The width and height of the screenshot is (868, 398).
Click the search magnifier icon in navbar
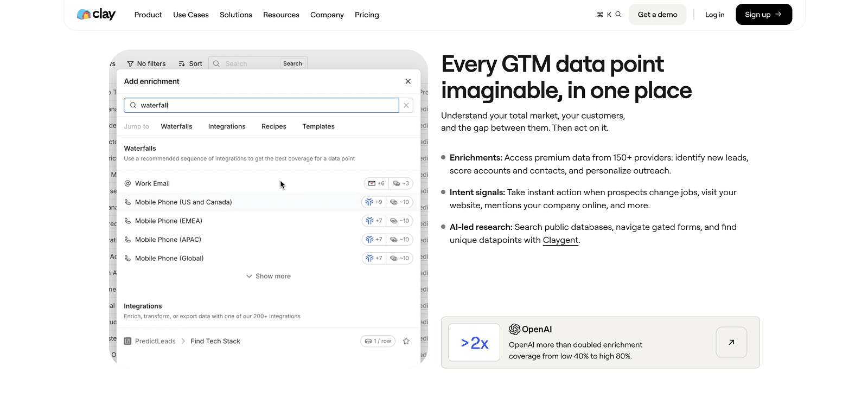click(618, 15)
